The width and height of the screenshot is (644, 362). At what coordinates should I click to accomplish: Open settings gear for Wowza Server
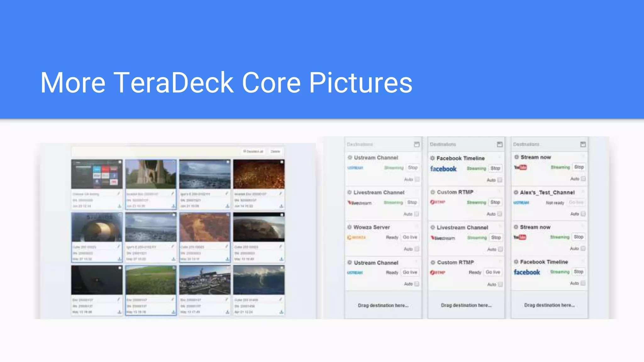349,227
